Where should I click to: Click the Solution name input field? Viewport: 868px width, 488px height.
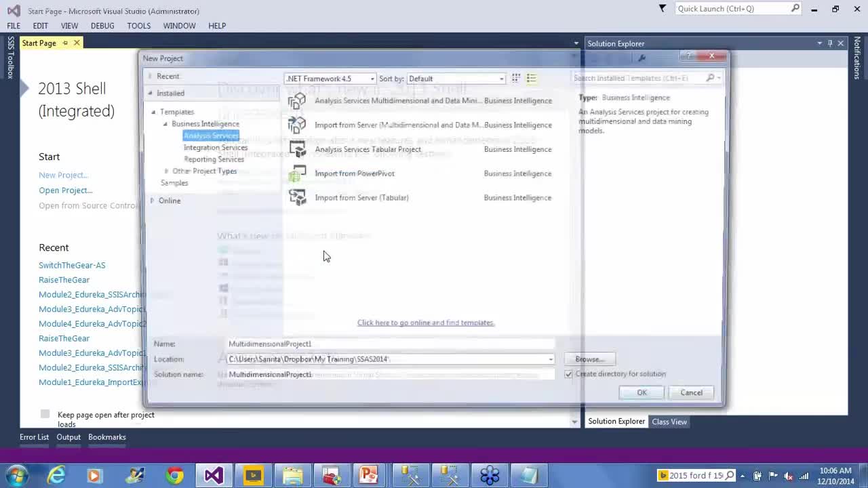(x=390, y=374)
